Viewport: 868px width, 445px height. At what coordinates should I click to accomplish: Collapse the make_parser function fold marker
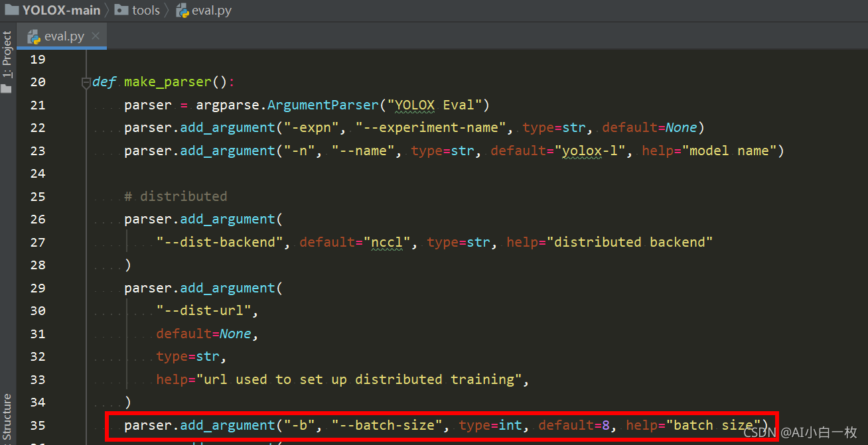86,83
